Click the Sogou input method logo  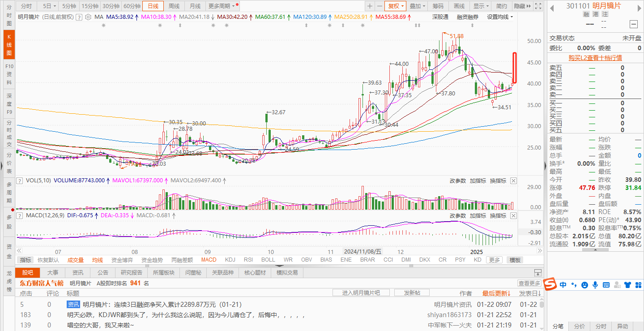pos(549,284)
